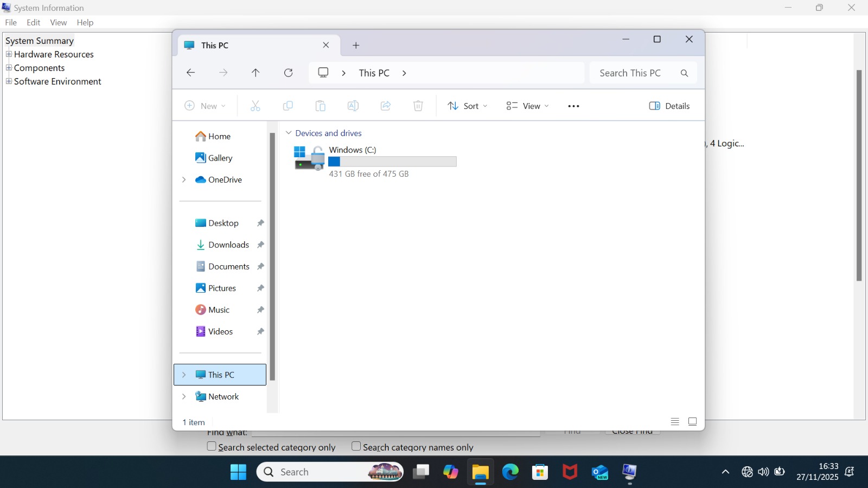This screenshot has width=868, height=488.
Task: Open the View menu in System Information
Action: click(59, 23)
